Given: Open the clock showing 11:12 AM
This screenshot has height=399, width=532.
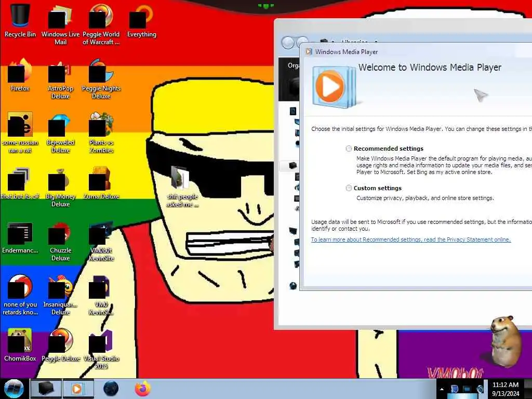Looking at the screenshot, I should [x=506, y=389].
